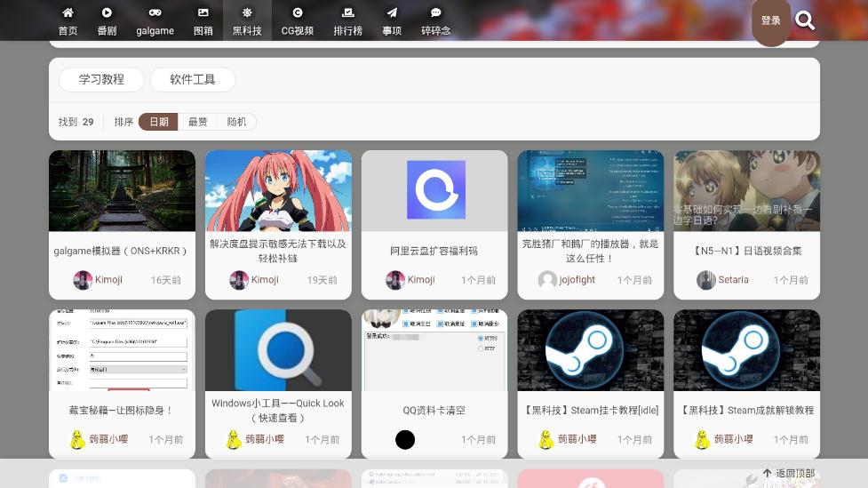Click the search magnifier icon
The height and width of the screenshot is (488, 868).
tap(804, 20)
